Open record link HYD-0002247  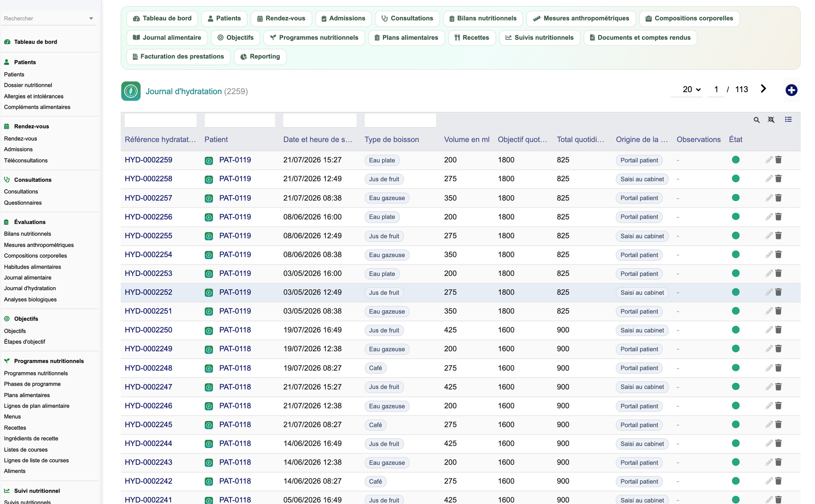point(148,387)
